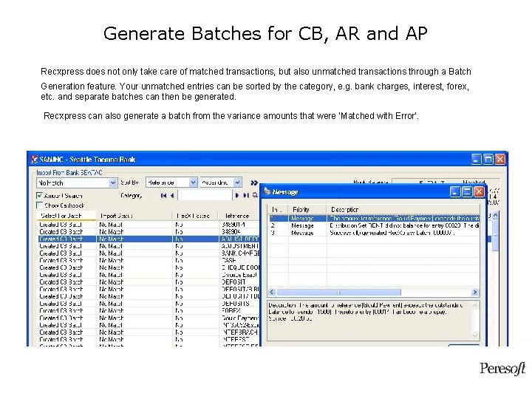
Task: Jump to last category record
Action: click(246, 195)
